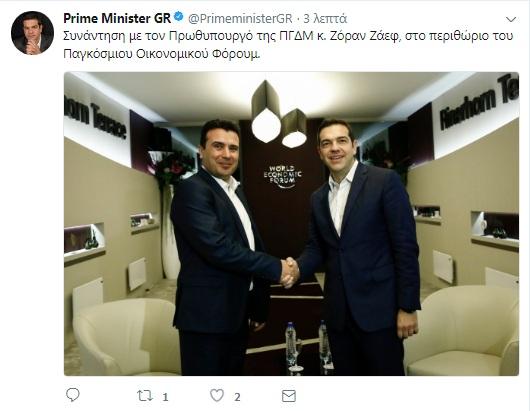Click the retweet count number 1

click(x=165, y=397)
